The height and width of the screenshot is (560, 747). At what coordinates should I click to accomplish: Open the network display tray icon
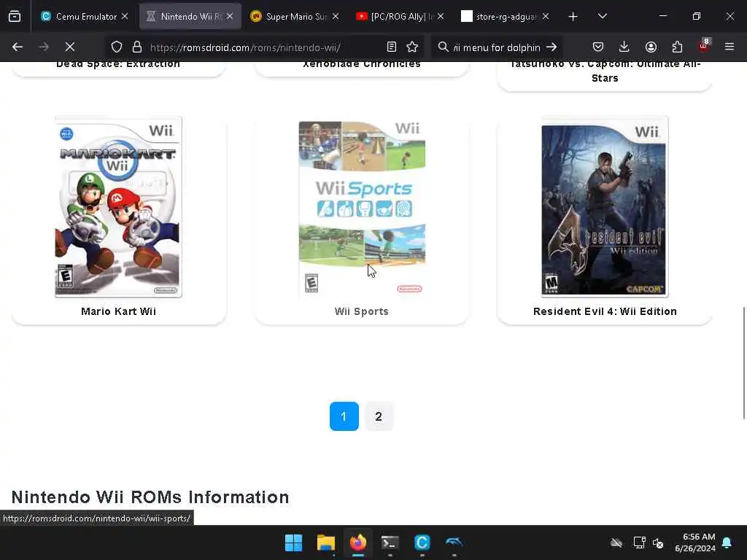click(x=639, y=542)
